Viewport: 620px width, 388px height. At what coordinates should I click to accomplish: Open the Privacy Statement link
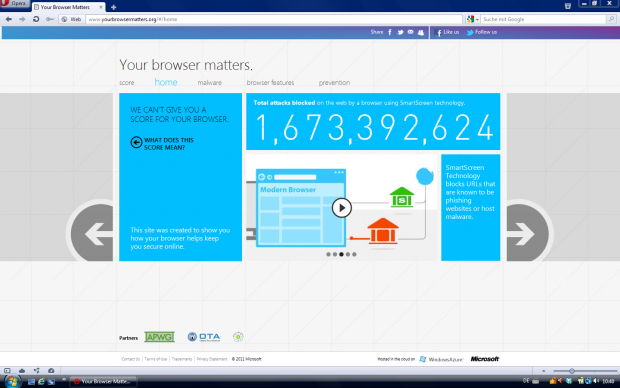tap(212, 359)
